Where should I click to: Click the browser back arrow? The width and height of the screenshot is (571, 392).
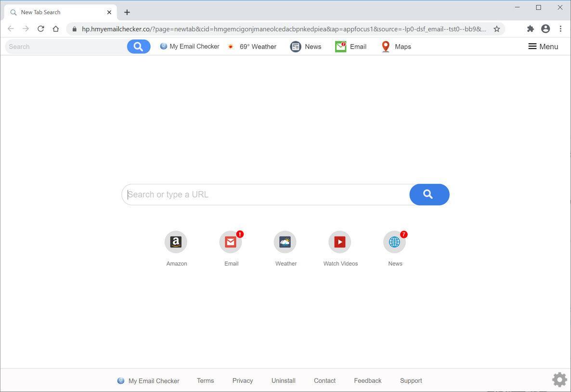(11, 29)
